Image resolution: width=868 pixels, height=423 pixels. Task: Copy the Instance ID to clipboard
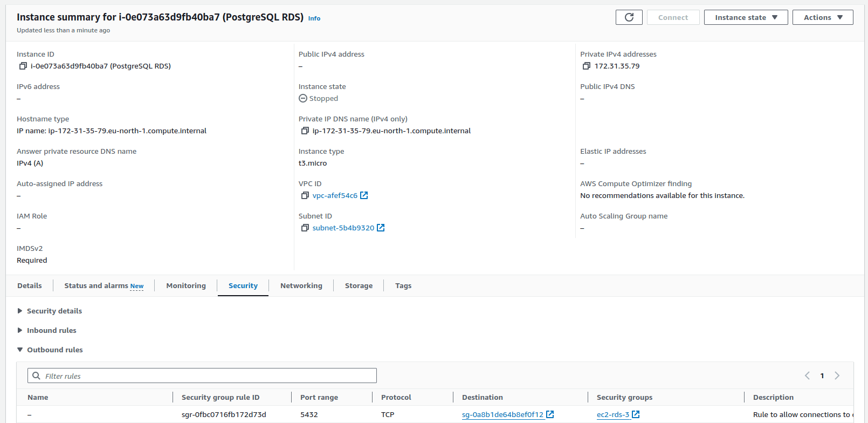(23, 66)
